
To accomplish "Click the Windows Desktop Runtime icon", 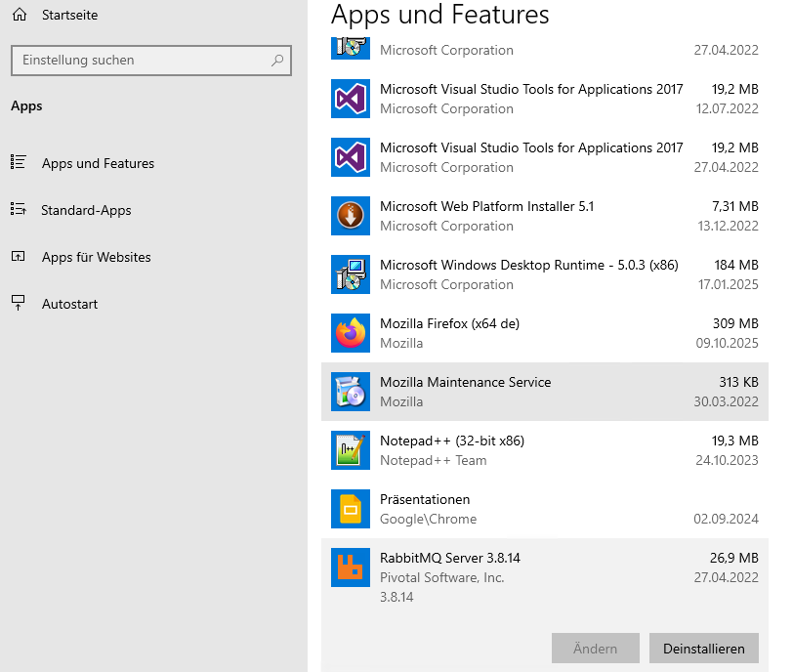I will 351,274.
